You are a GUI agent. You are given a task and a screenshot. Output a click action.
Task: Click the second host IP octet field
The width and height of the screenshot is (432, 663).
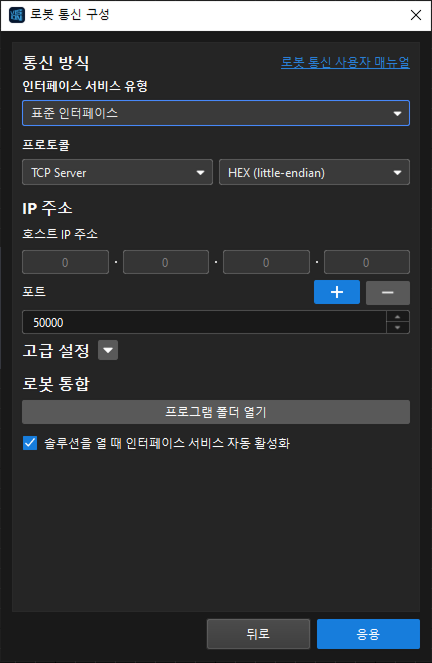166,262
